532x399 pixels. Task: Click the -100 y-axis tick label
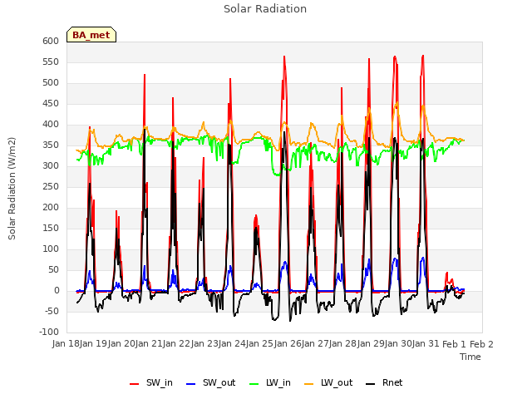(x=49, y=332)
